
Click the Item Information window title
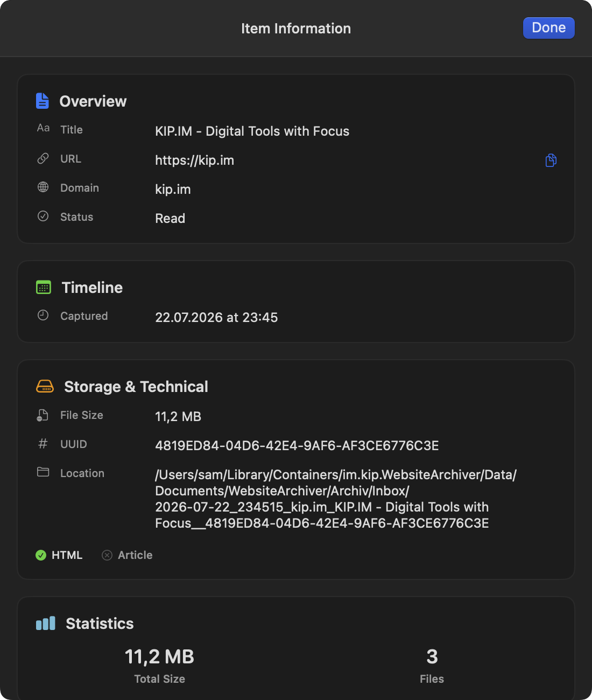[x=296, y=29]
